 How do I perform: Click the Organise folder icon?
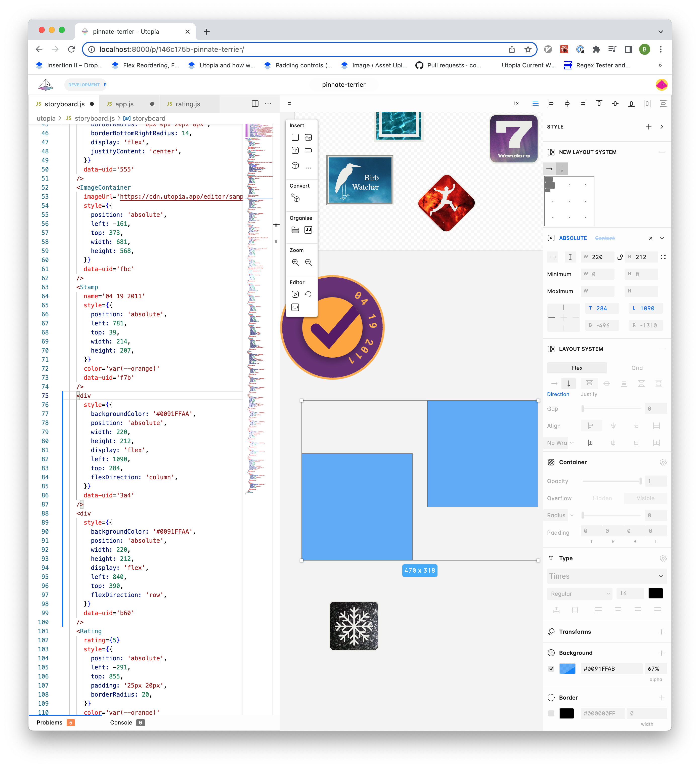tap(295, 230)
